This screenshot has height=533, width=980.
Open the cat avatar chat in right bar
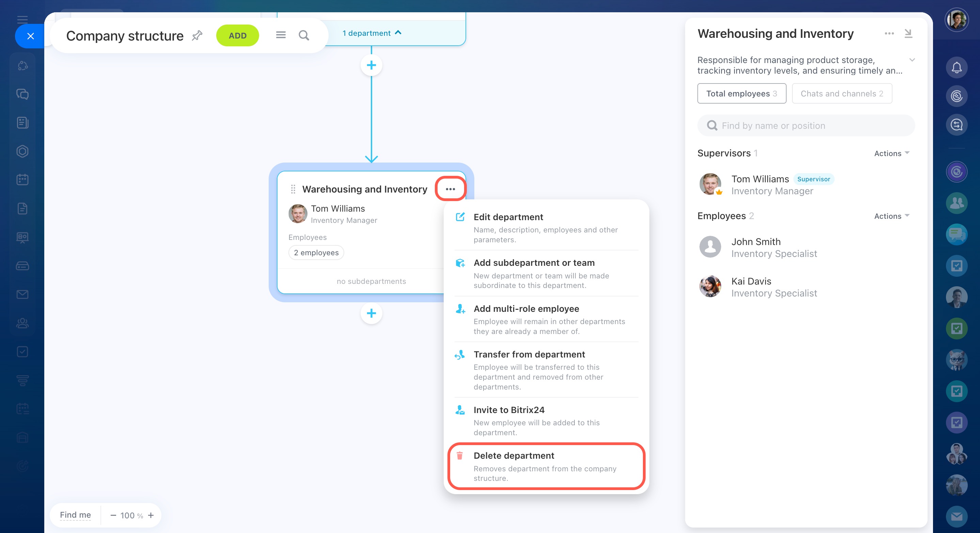[957, 360]
